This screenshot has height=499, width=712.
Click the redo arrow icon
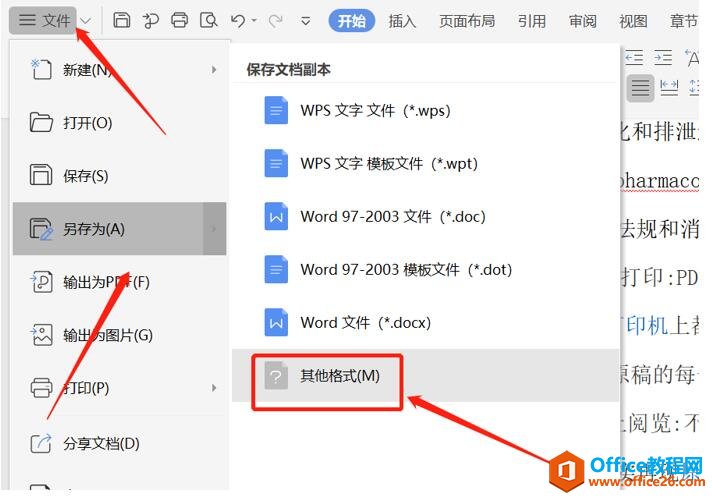[x=275, y=20]
